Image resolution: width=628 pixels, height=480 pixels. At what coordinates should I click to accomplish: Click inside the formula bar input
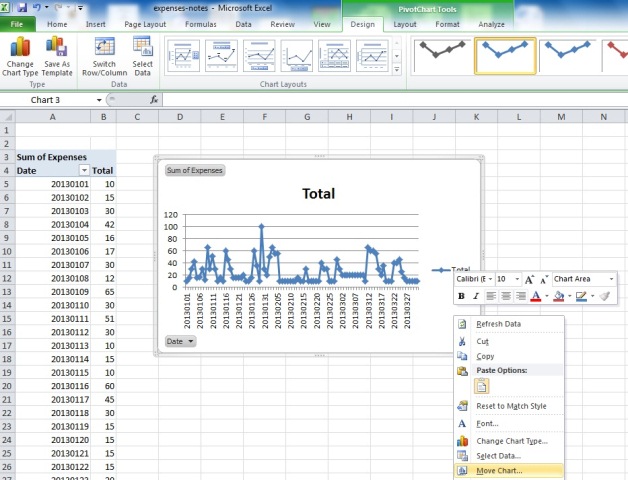click(x=395, y=100)
